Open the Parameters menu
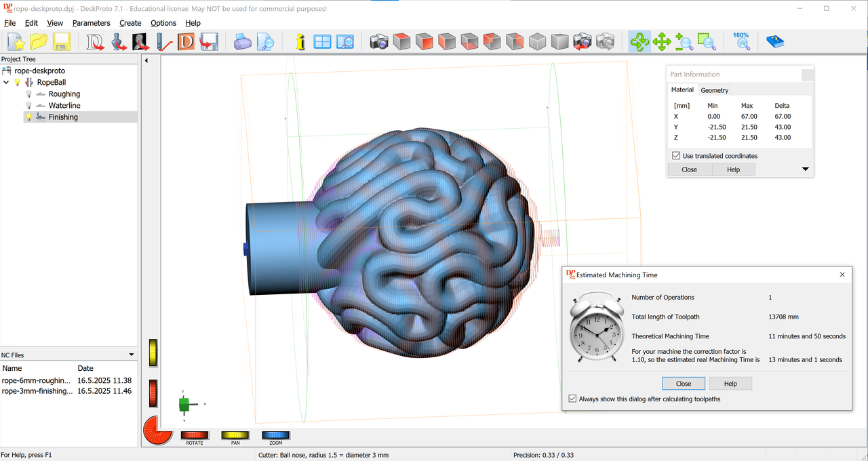 pyautogui.click(x=91, y=22)
